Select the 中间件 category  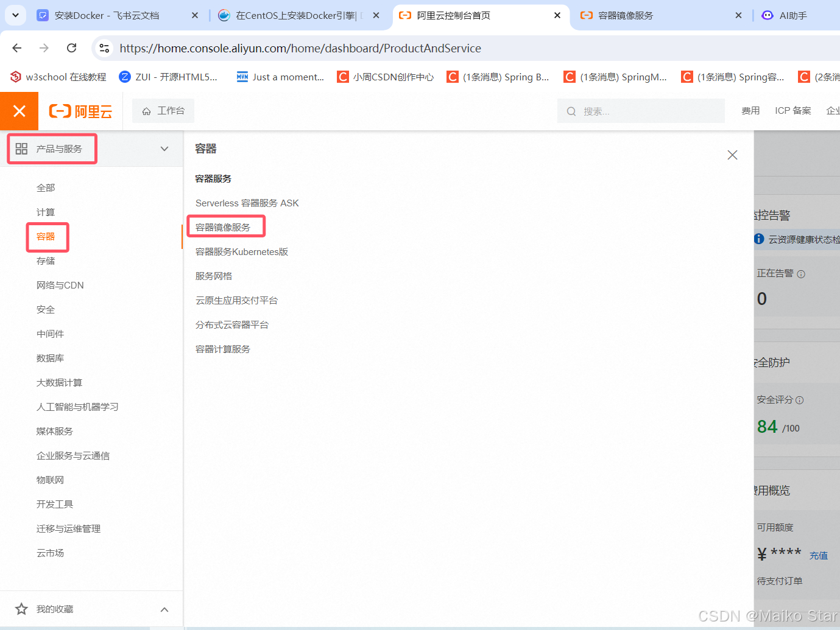50,334
